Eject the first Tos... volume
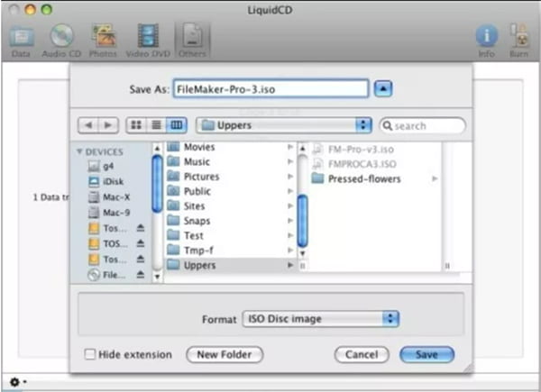541x392 pixels. [141, 228]
